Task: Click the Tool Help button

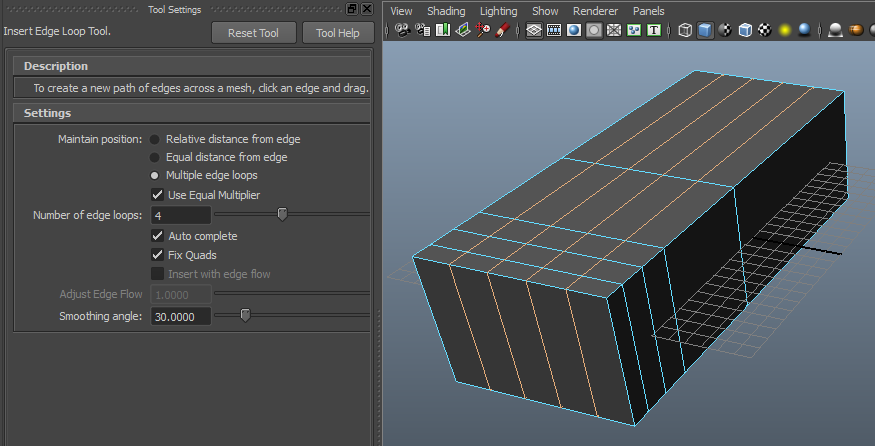Action: [x=338, y=33]
